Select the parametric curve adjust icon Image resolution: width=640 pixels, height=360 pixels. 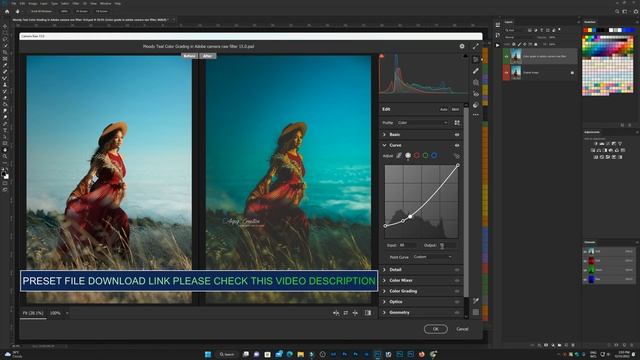(399, 156)
